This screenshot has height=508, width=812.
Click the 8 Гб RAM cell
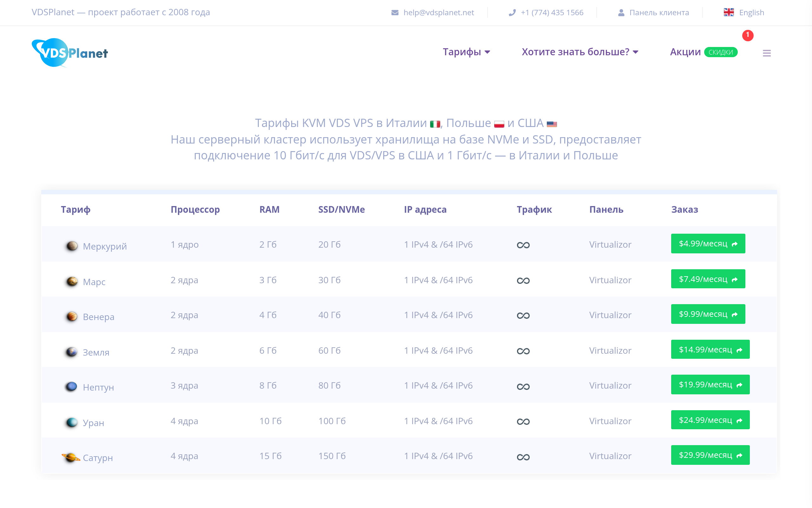(x=268, y=385)
